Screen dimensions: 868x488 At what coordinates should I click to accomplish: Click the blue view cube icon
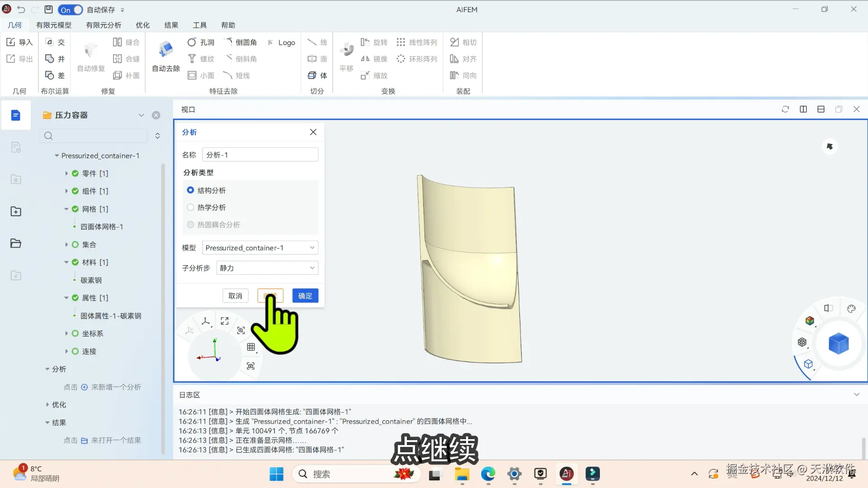click(838, 343)
